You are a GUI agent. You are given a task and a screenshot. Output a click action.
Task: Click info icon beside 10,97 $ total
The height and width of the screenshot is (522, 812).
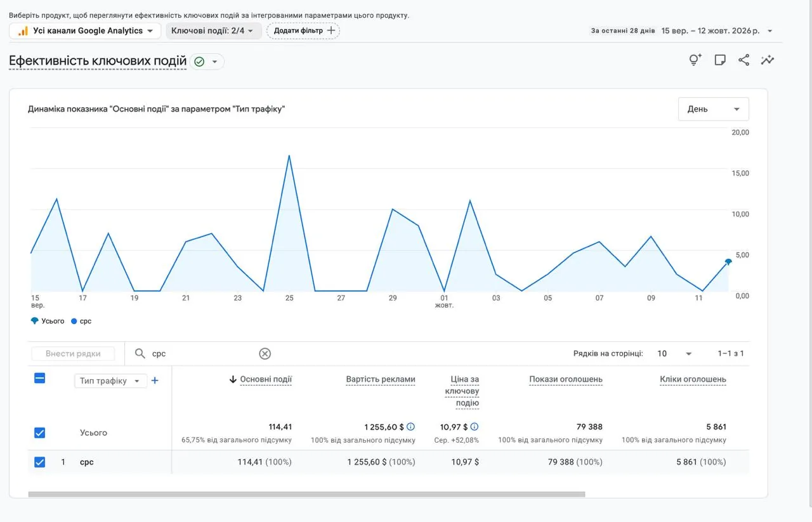point(475,427)
